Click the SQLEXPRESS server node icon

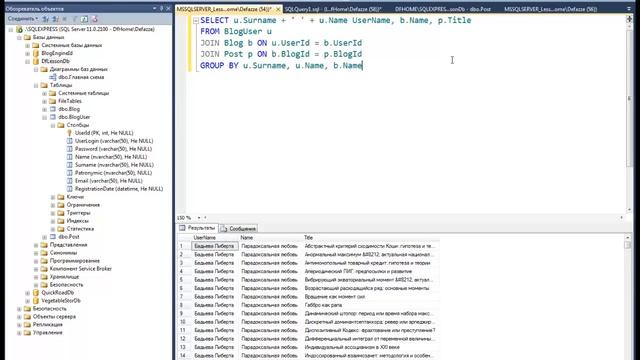pos(19,29)
